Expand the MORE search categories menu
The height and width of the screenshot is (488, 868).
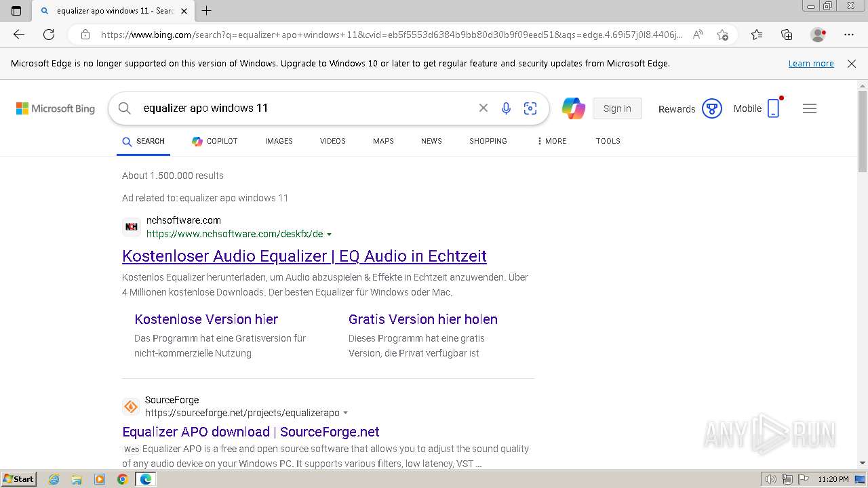551,141
